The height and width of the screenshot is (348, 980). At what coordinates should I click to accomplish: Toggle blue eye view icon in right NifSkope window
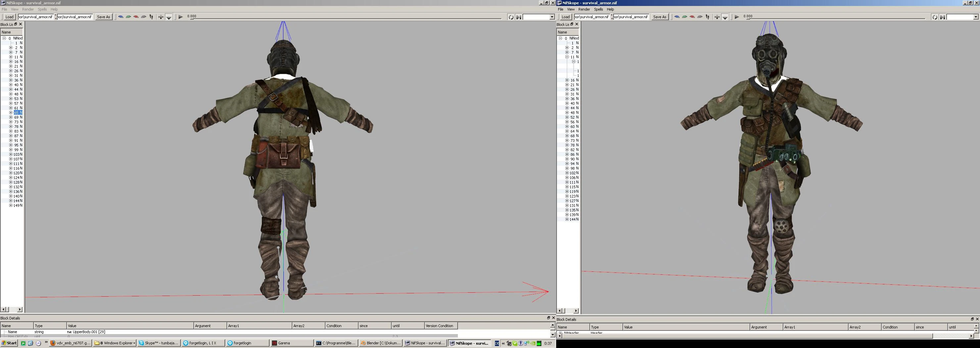click(x=677, y=17)
